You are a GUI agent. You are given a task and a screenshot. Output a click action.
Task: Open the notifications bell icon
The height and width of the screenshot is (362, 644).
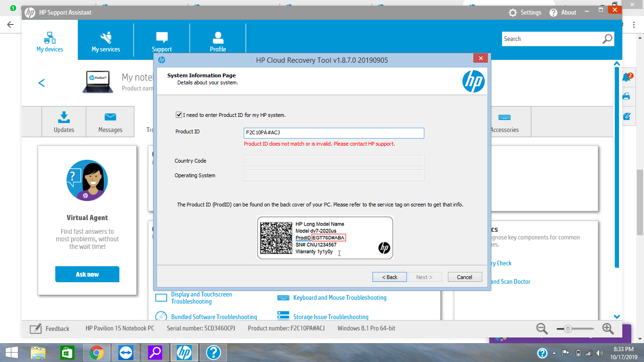pos(627,77)
